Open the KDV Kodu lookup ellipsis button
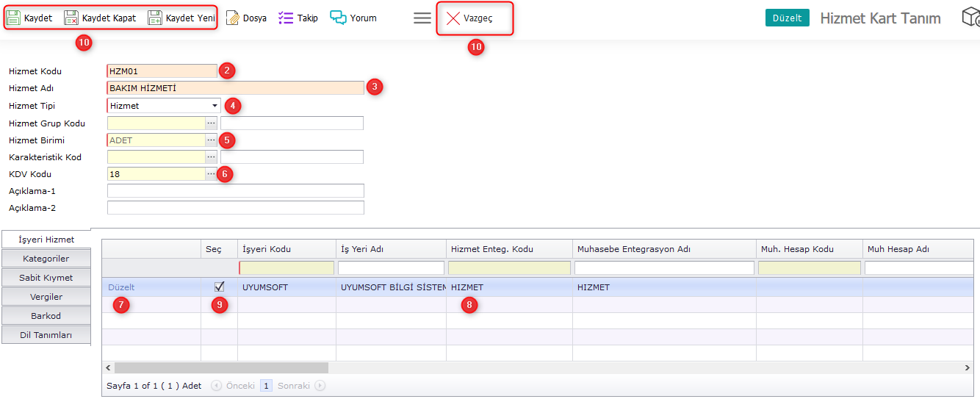This screenshot has width=980, height=399. click(x=212, y=174)
